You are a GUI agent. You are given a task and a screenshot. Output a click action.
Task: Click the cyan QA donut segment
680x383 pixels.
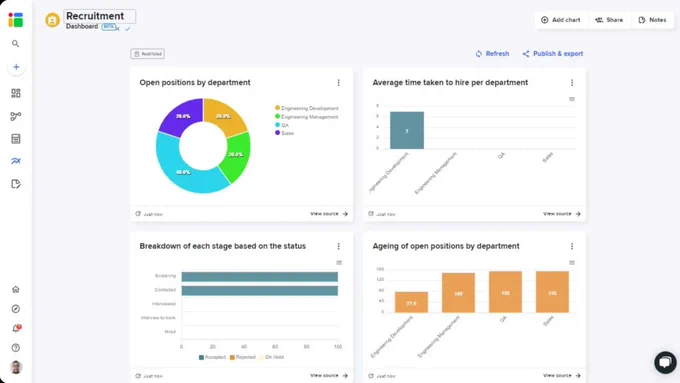coord(182,172)
